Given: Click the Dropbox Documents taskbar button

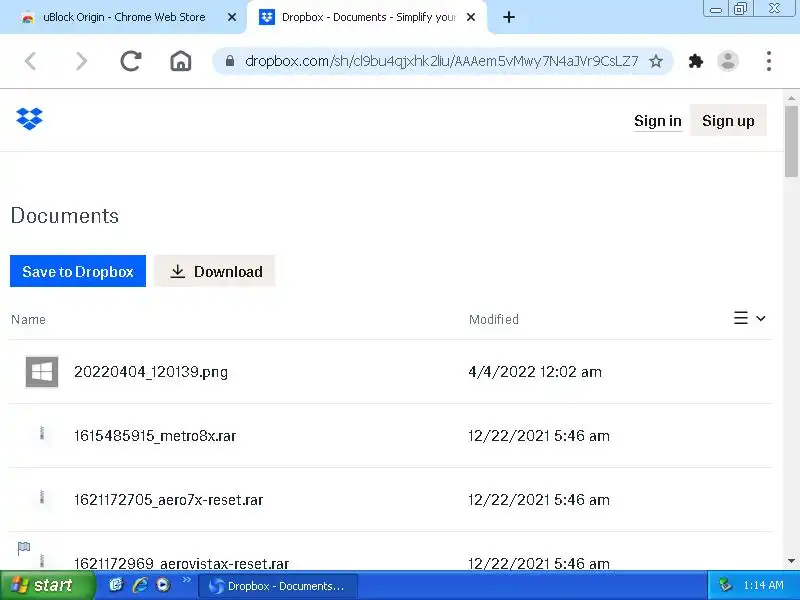Looking at the screenshot, I should coord(278,586).
